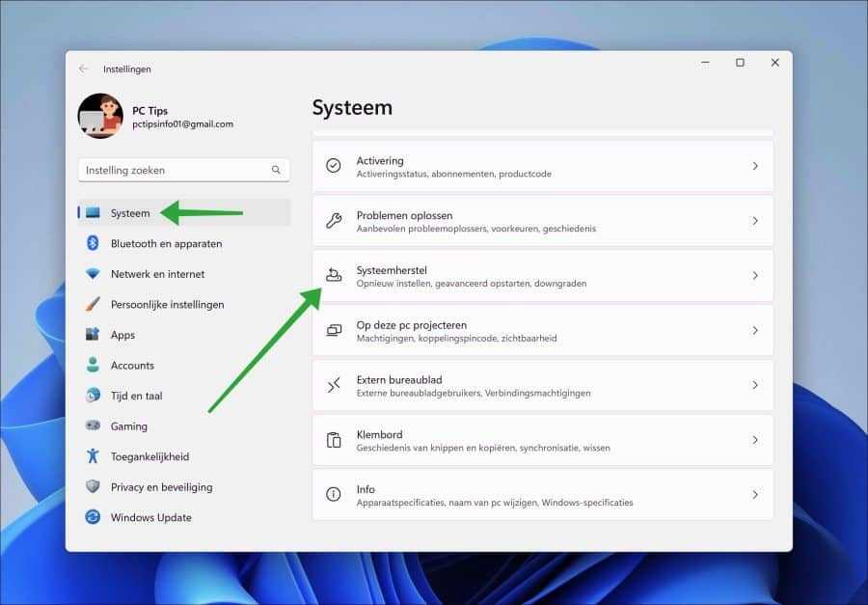868x605 pixels.
Task: Click the Systeem page heading
Action: [352, 107]
